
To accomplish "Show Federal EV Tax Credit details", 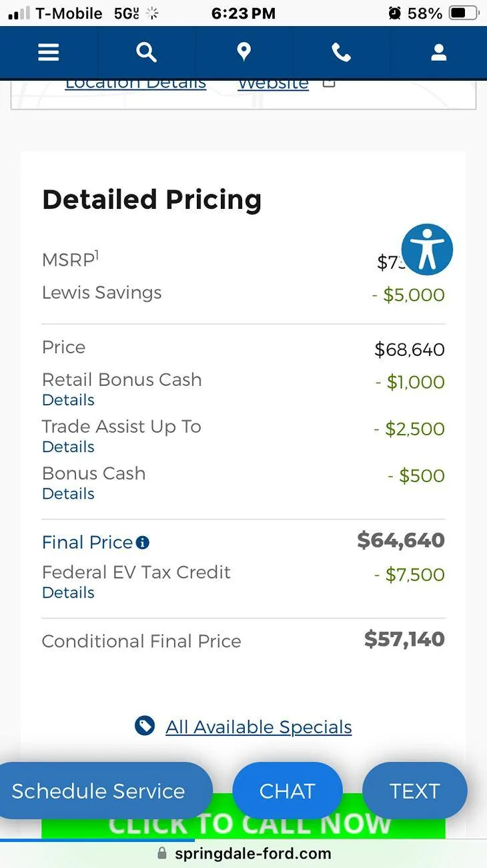I will [x=68, y=592].
